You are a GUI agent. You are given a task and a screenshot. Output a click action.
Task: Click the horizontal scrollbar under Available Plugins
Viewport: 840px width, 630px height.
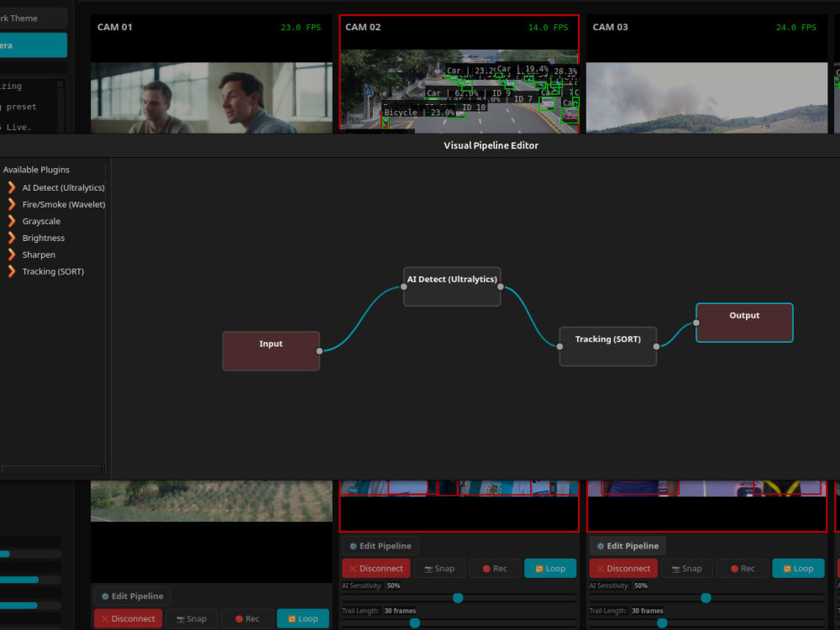[51, 470]
